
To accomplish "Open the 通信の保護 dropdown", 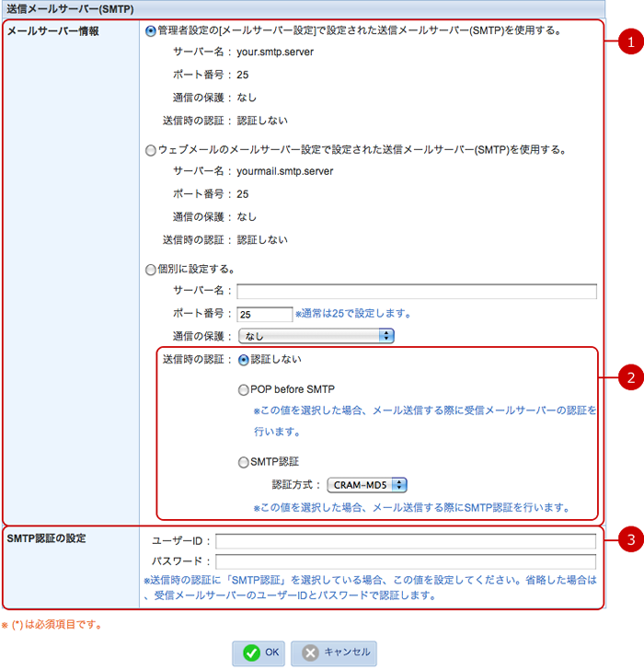I will click(x=316, y=336).
